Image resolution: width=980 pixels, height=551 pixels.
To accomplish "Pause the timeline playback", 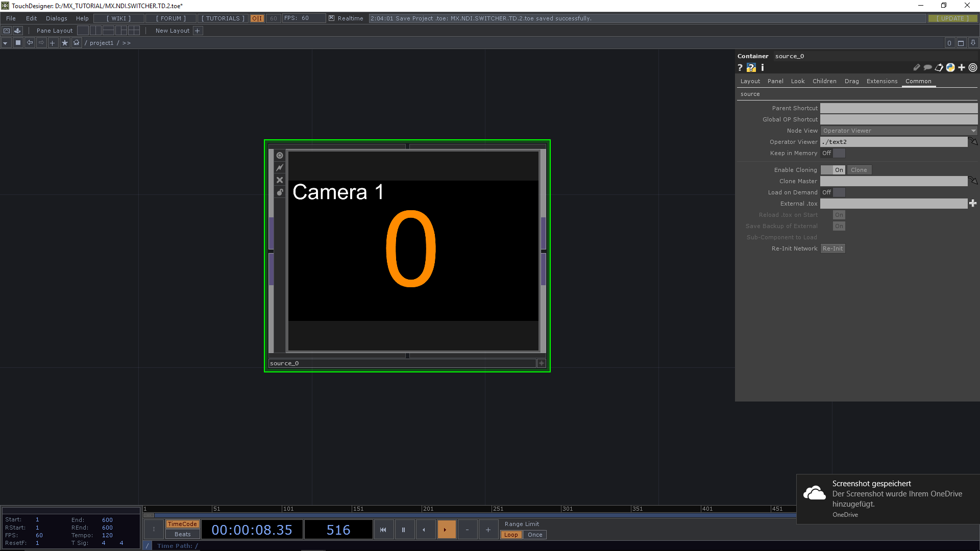I will coord(404,530).
